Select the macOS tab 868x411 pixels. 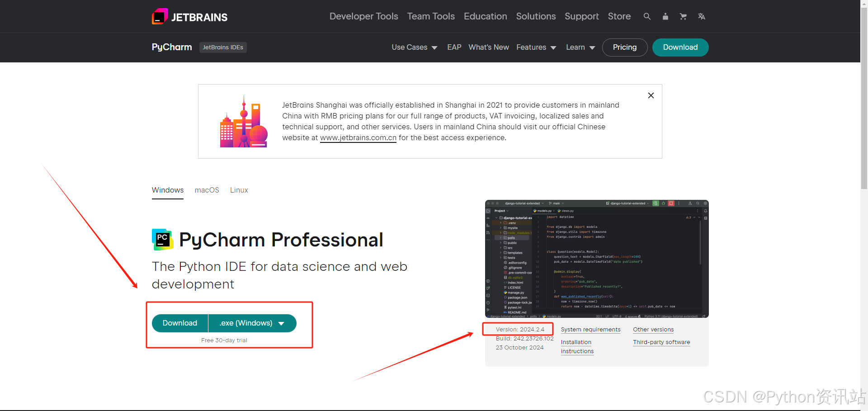point(207,190)
